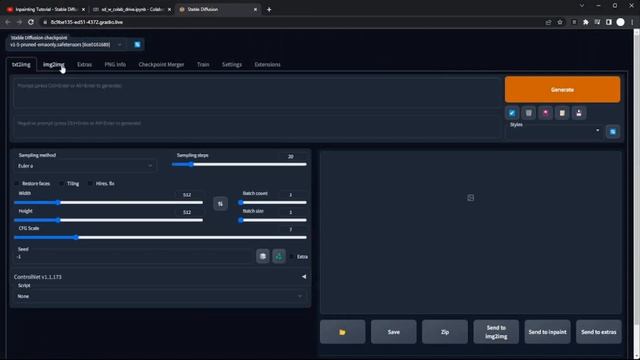The image size is (640, 360).
Task: Adjust the Height slider
Action: [x=109, y=220]
